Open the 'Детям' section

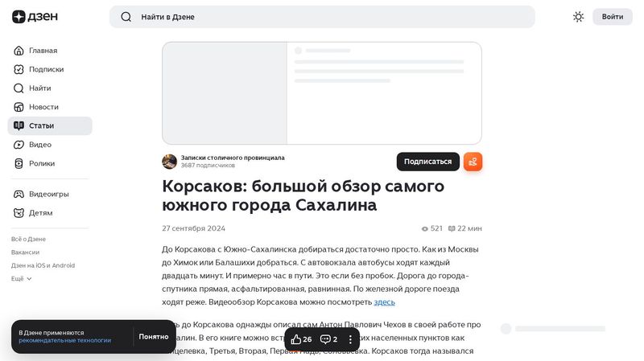point(40,213)
